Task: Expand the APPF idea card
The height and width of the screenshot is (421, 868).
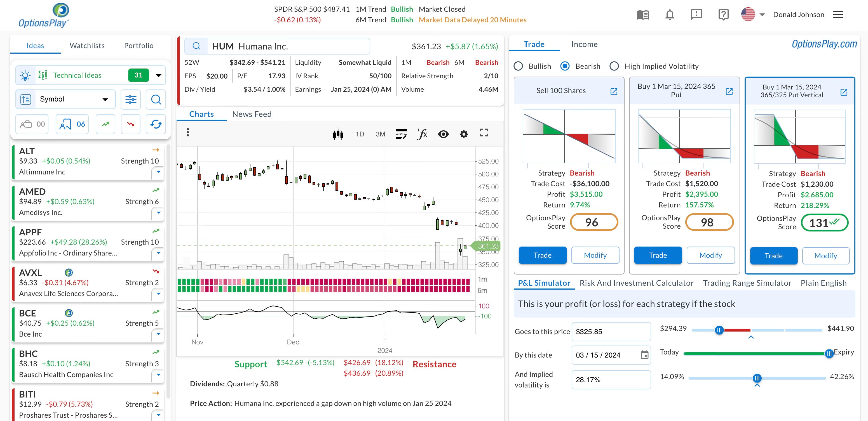Action: click(158, 253)
